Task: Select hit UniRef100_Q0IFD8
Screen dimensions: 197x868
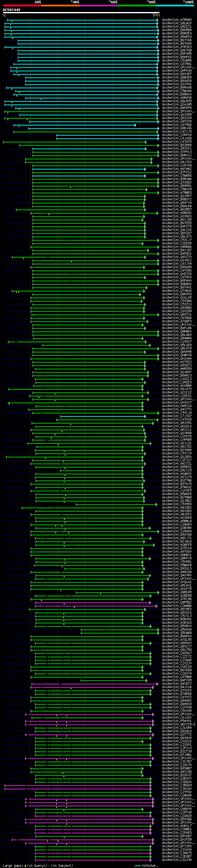Action: coord(177,839)
